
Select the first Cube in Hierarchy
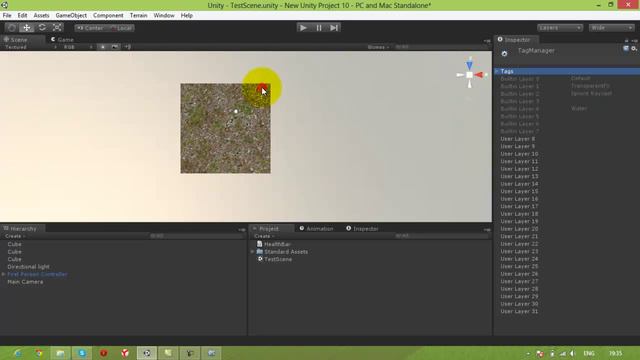tap(14, 244)
